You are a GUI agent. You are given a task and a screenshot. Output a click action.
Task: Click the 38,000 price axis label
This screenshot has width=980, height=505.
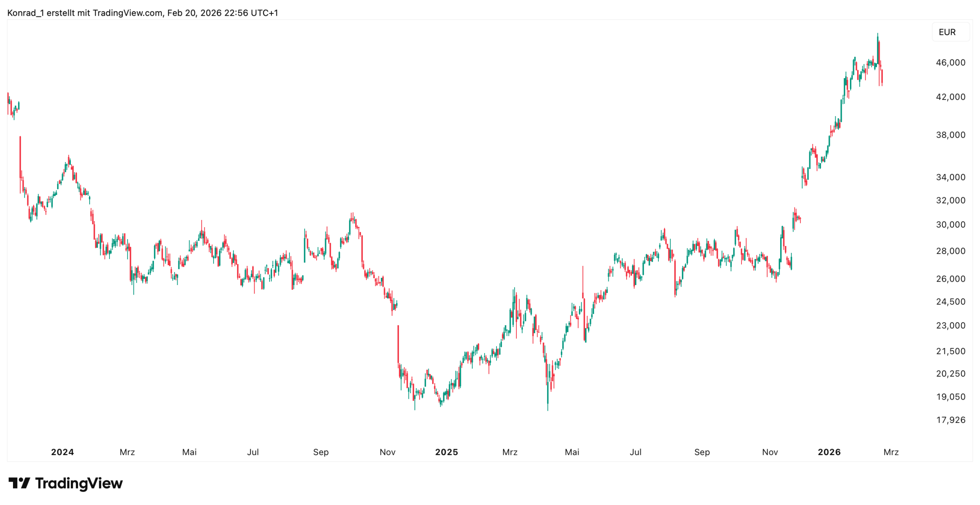pos(950,135)
